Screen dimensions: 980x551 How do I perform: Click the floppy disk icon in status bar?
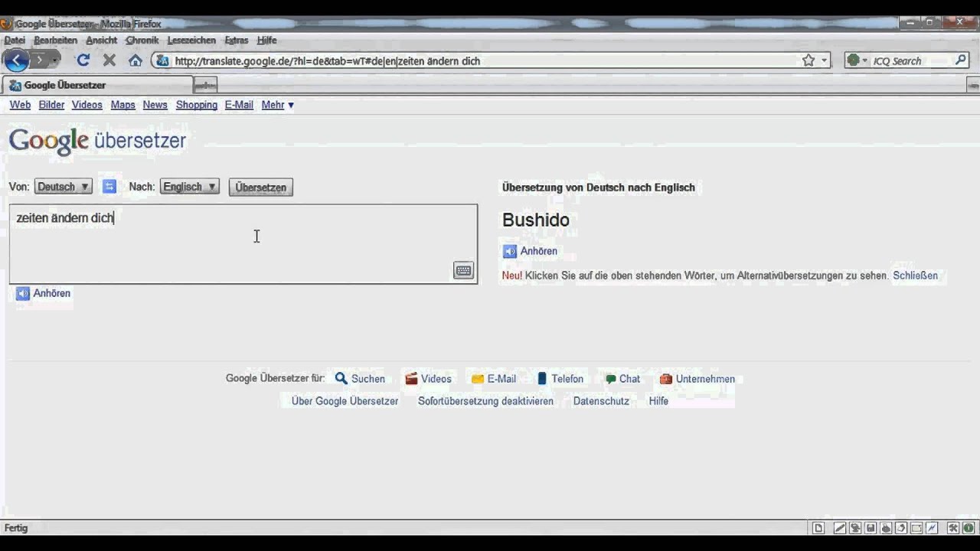(871, 528)
